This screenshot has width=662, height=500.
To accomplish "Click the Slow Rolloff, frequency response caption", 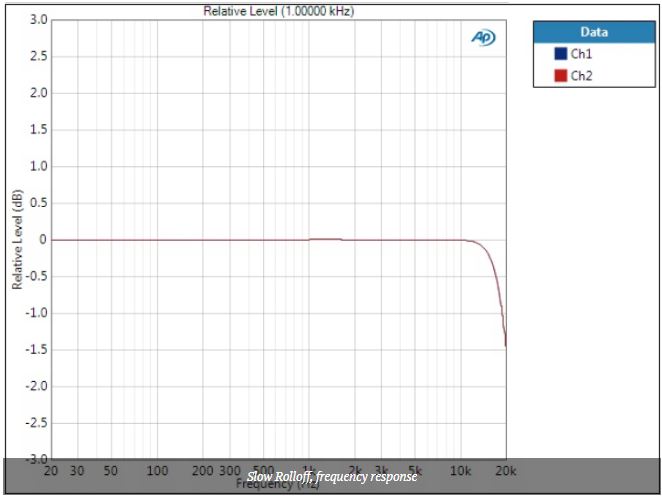I will [x=331, y=477].
